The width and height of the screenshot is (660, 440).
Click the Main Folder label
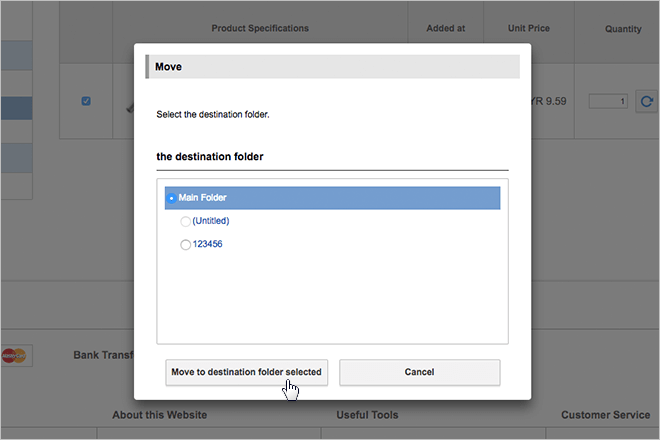click(202, 198)
